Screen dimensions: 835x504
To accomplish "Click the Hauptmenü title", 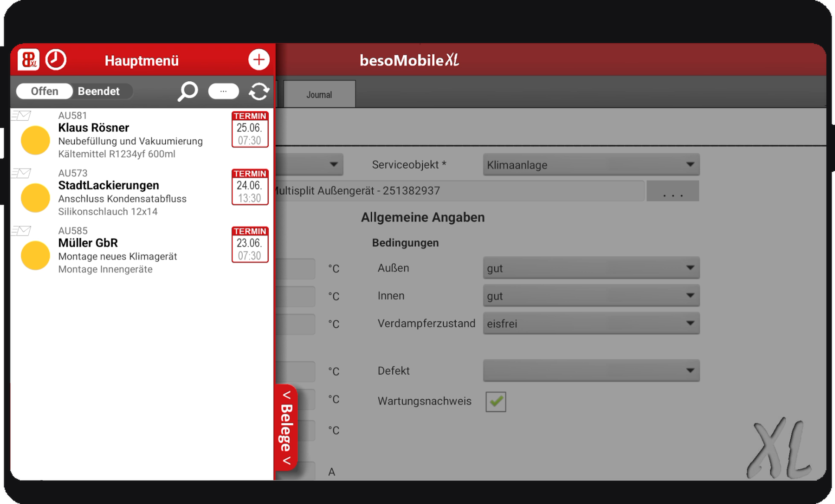I will [x=142, y=60].
